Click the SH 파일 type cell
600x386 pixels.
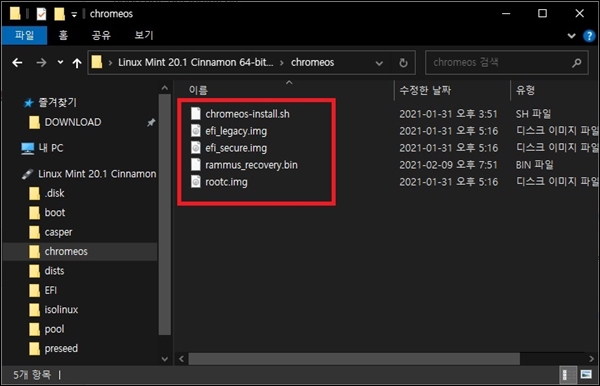click(x=533, y=114)
